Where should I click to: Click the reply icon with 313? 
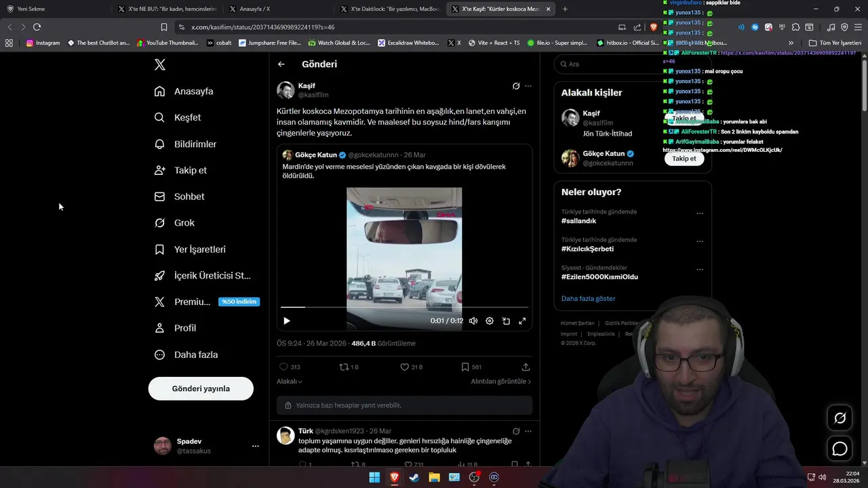(290, 367)
